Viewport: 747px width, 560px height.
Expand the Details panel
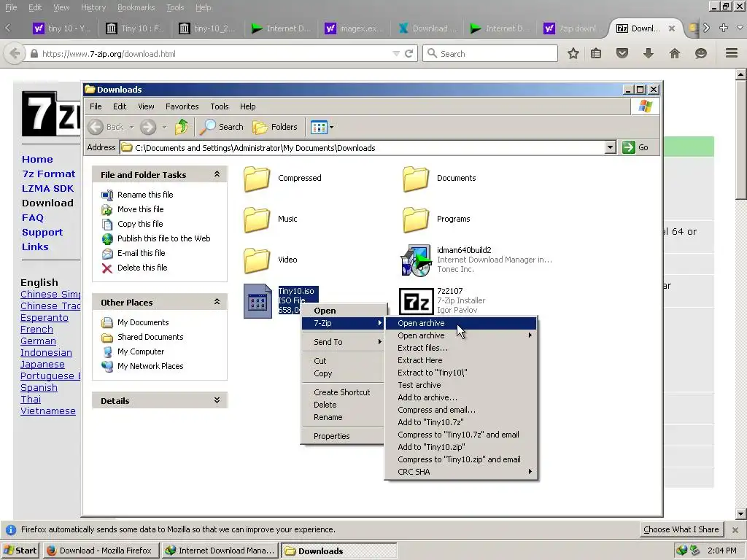coord(217,400)
